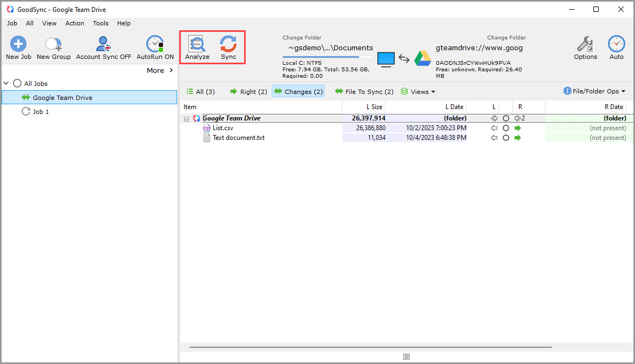Click the local computer monitor icon
635x364 pixels.
click(386, 59)
